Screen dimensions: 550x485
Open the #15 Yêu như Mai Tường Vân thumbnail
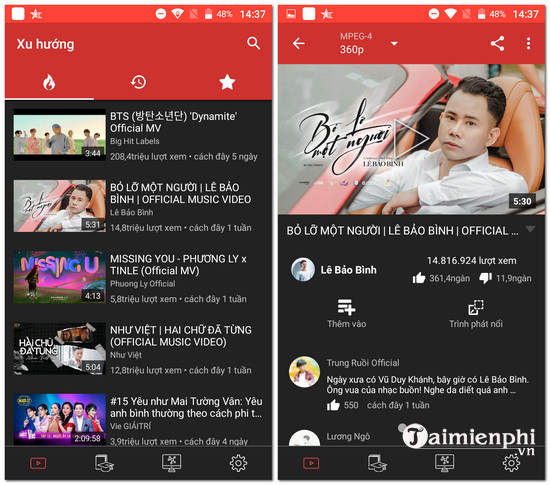coord(59,420)
